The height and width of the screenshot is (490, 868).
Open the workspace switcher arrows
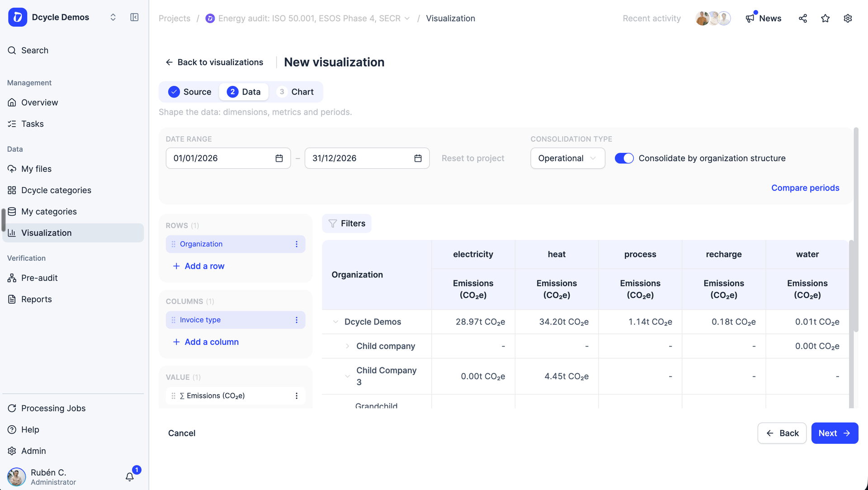113,17
